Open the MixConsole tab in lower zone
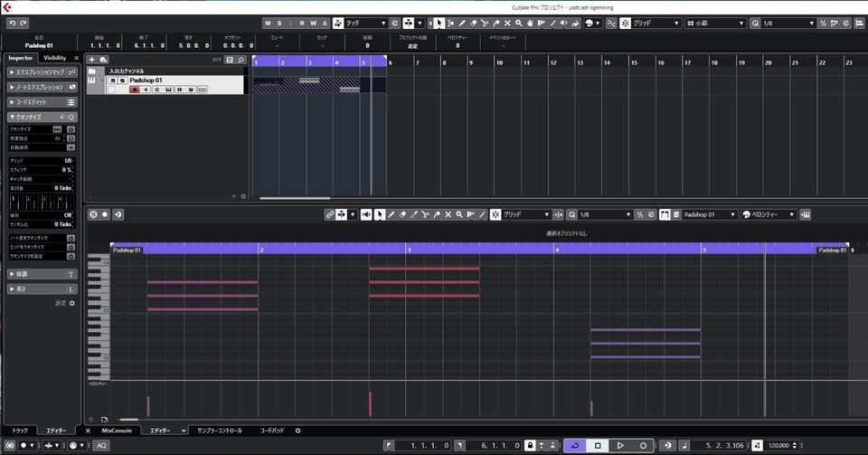The width and height of the screenshot is (868, 455). pyautogui.click(x=117, y=431)
